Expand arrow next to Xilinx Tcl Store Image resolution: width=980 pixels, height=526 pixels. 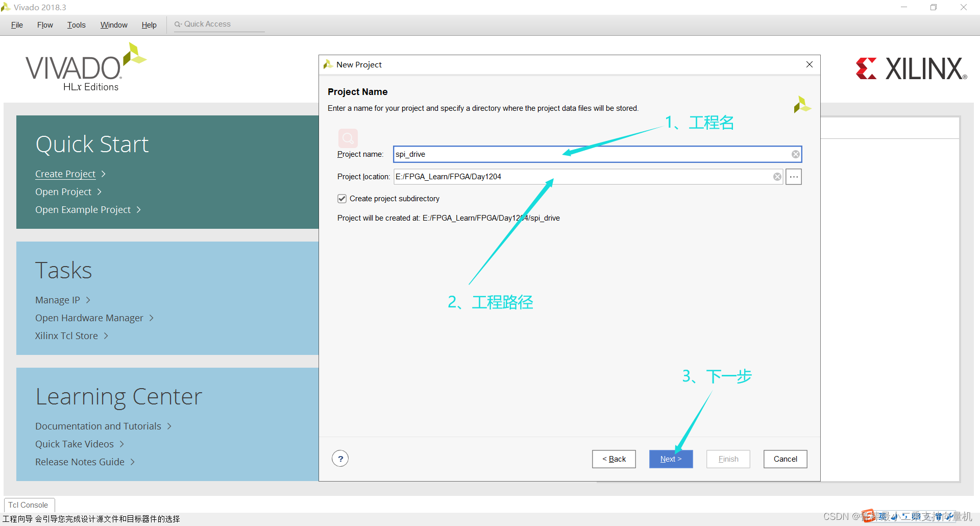pyautogui.click(x=106, y=336)
